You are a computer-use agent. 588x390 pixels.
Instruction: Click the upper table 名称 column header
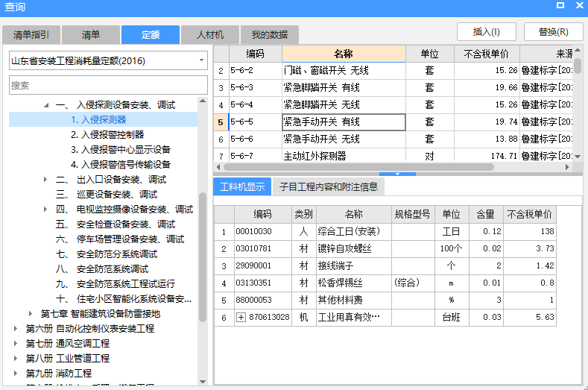point(344,54)
